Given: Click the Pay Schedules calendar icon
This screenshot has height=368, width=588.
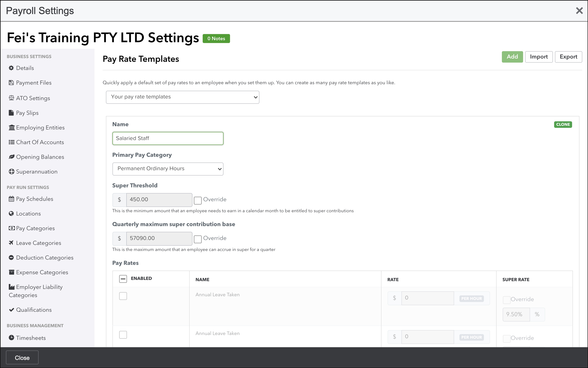Looking at the screenshot, I should 11,199.
